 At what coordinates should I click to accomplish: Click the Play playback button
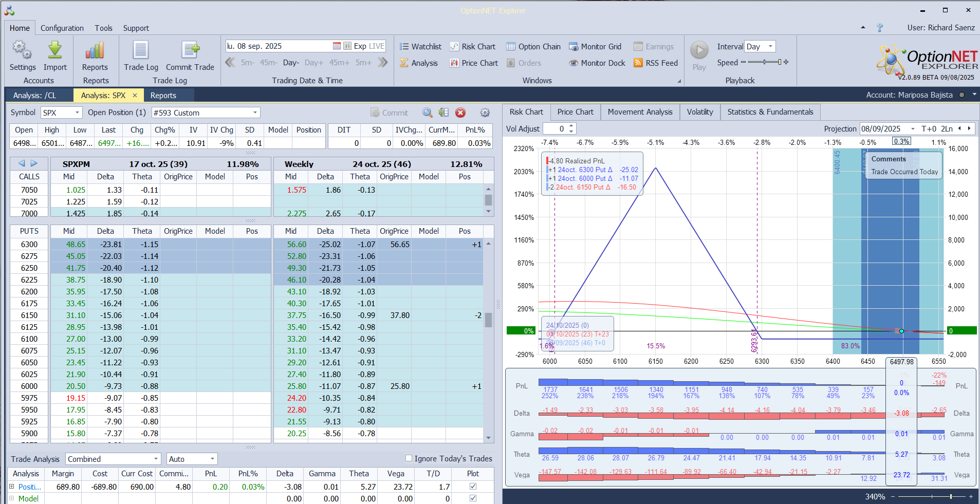pyautogui.click(x=699, y=50)
